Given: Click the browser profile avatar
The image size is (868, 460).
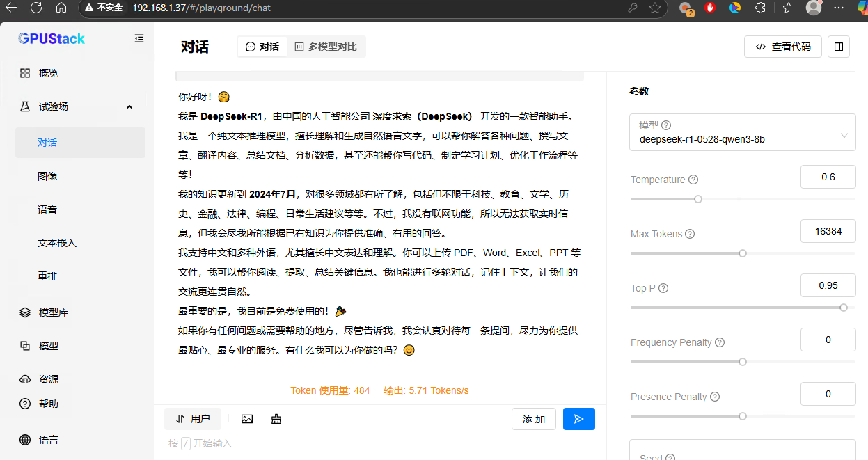Looking at the screenshot, I should 814,8.
